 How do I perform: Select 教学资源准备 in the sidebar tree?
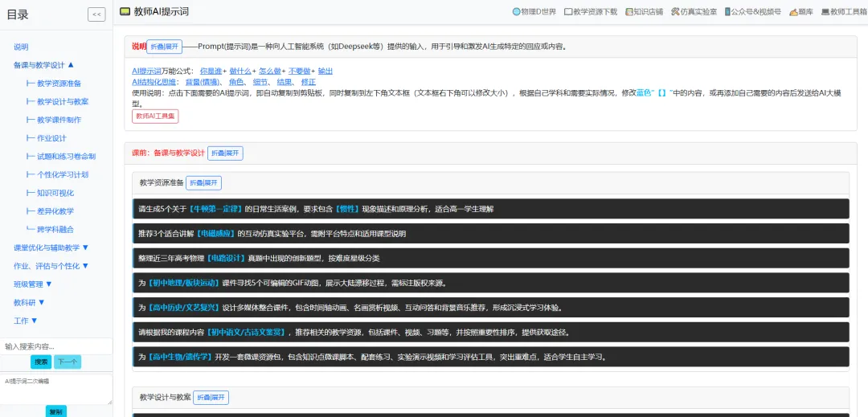click(54, 84)
